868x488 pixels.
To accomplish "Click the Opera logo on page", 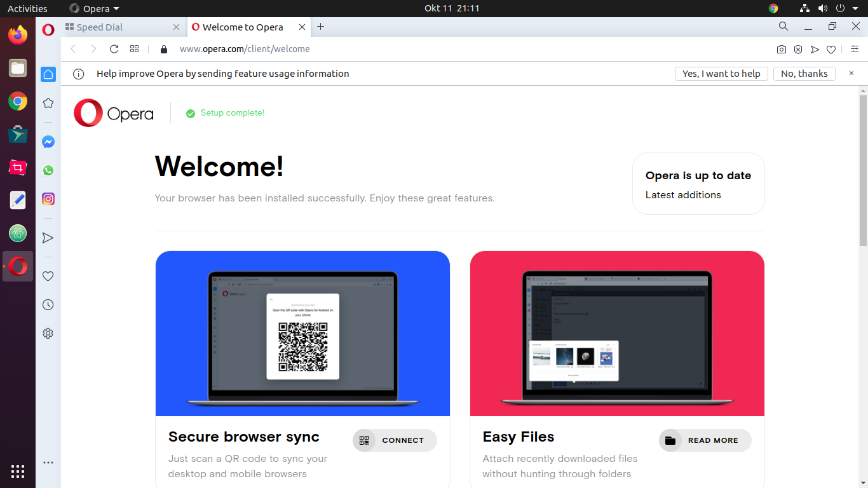I will point(114,113).
